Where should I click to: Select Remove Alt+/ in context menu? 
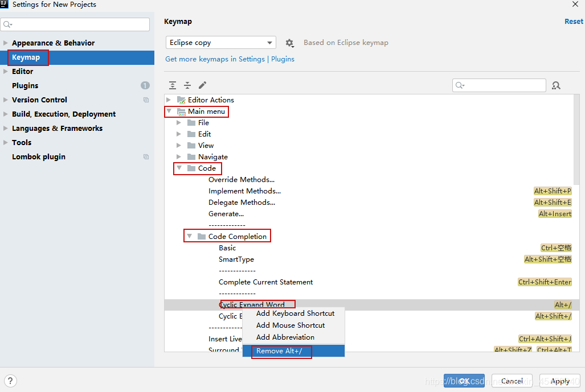(x=293, y=351)
